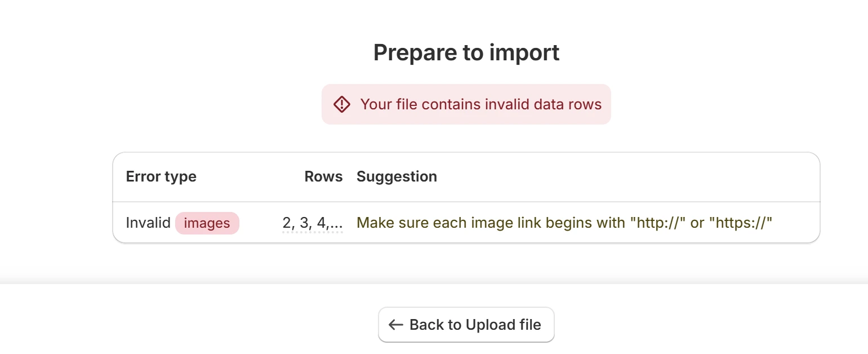Screen dimensions: 868x354
Task: Click the image link suggestion message
Action: click(x=564, y=223)
